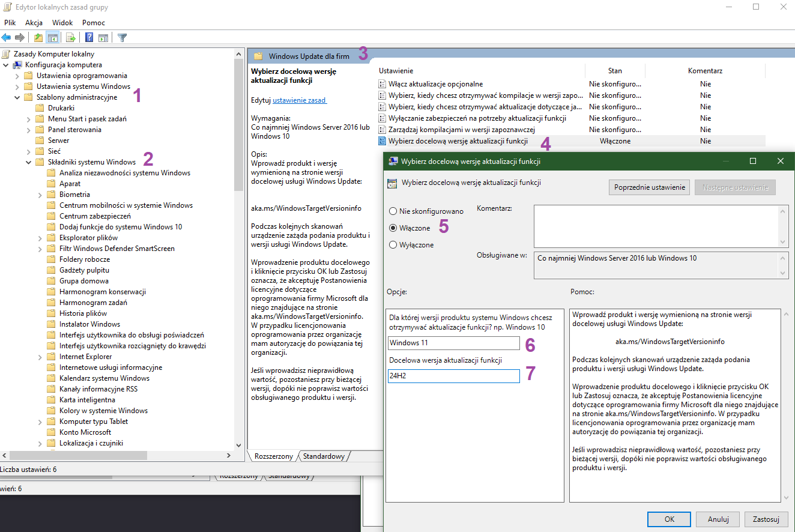The width and height of the screenshot is (795, 532).
Task: Toggle the show/hide console tree icon
Action: point(53,38)
